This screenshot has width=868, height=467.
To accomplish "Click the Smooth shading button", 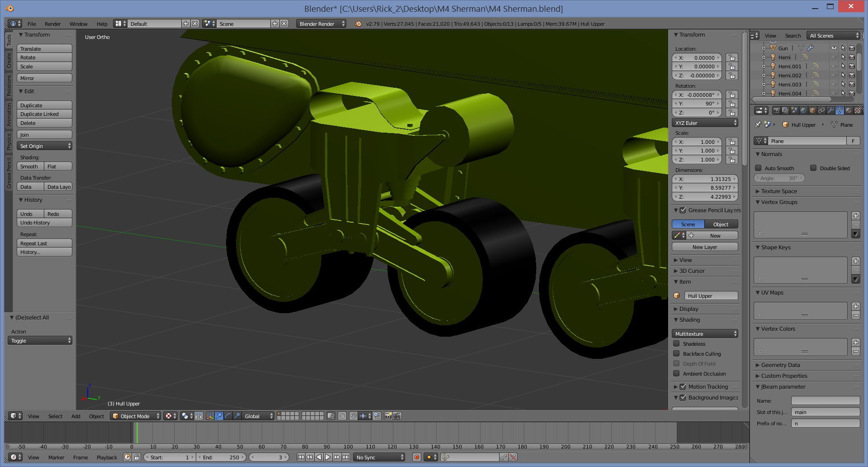I will pos(30,166).
